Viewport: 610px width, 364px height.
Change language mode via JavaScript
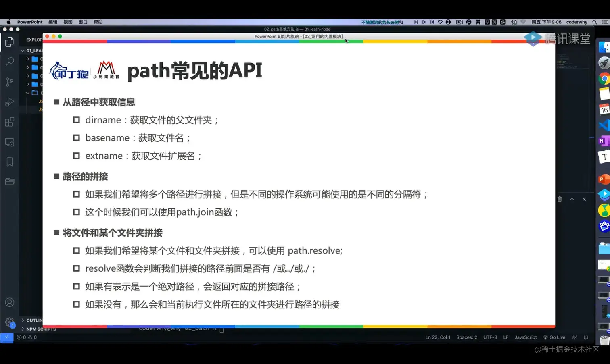click(x=526, y=337)
